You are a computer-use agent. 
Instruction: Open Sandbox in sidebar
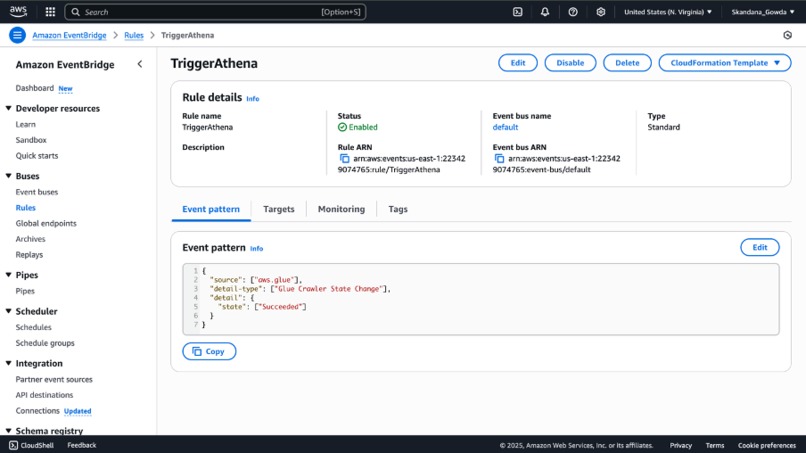(x=31, y=140)
